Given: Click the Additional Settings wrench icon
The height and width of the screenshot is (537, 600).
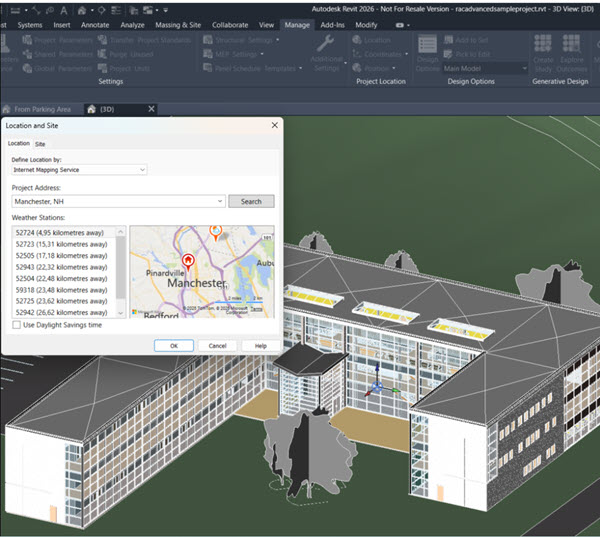Looking at the screenshot, I should pos(326,44).
